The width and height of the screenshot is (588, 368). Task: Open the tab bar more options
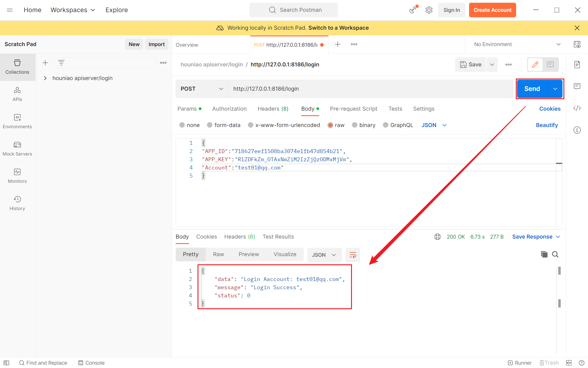[x=354, y=45]
